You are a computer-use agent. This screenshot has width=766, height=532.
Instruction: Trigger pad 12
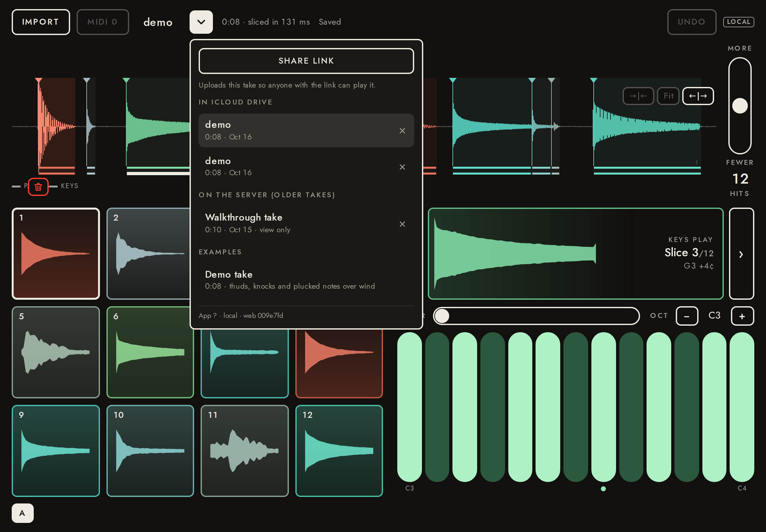click(339, 451)
